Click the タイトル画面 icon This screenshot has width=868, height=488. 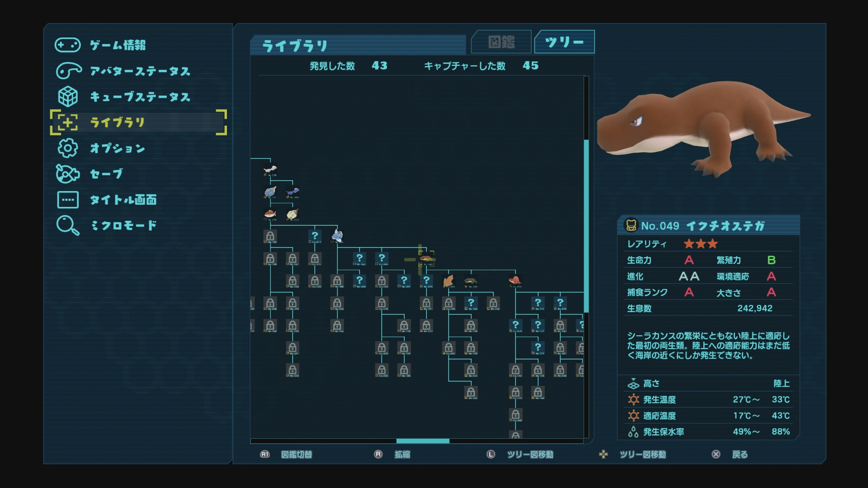point(68,200)
